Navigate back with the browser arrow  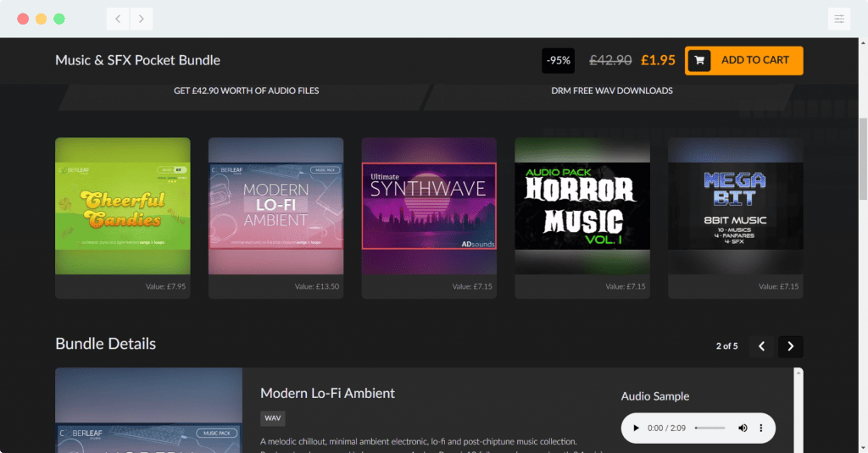pos(118,19)
